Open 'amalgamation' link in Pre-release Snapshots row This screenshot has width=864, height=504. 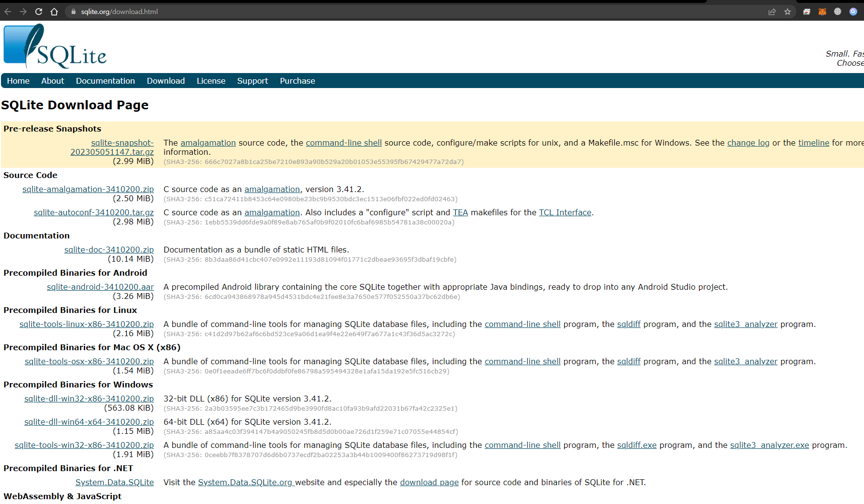(x=208, y=143)
